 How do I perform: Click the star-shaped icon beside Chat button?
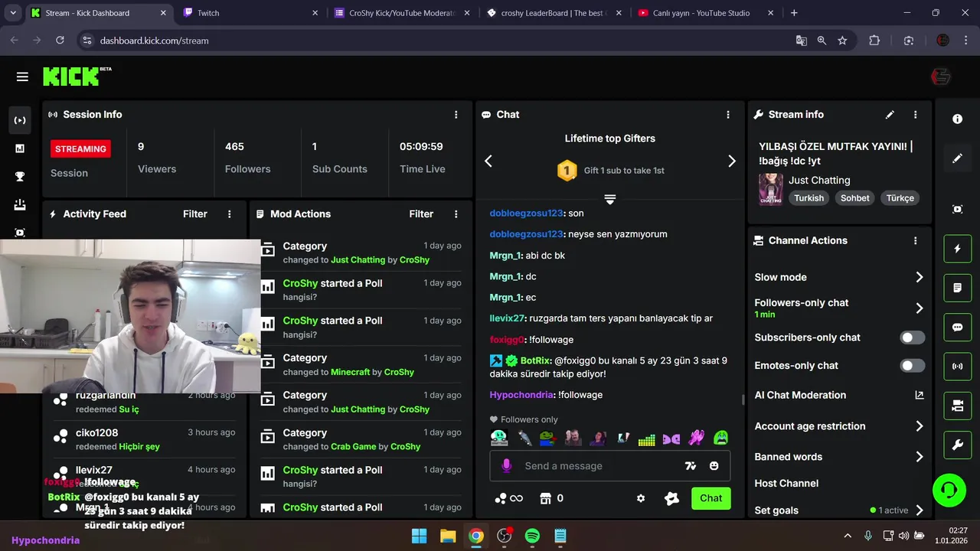pos(671,498)
